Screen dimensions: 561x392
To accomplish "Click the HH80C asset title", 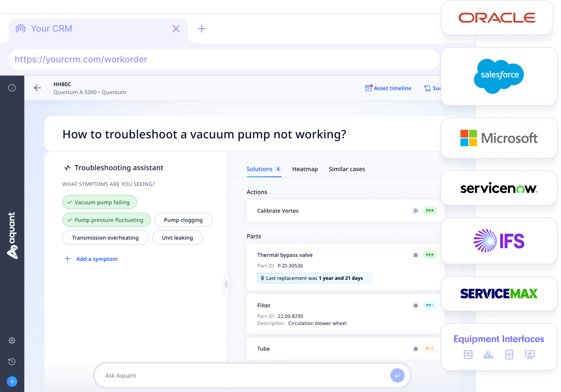I will (62, 84).
